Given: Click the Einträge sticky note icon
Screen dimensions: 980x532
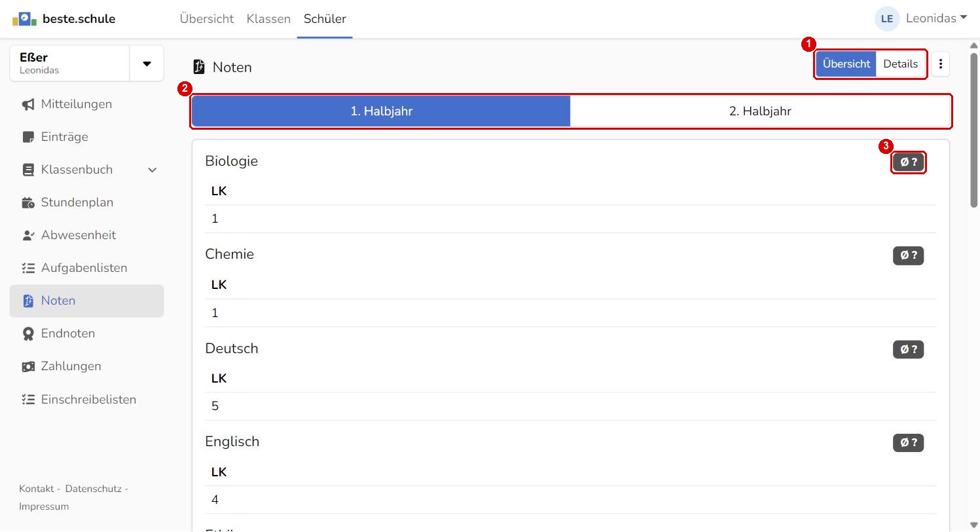Looking at the screenshot, I should (x=28, y=138).
